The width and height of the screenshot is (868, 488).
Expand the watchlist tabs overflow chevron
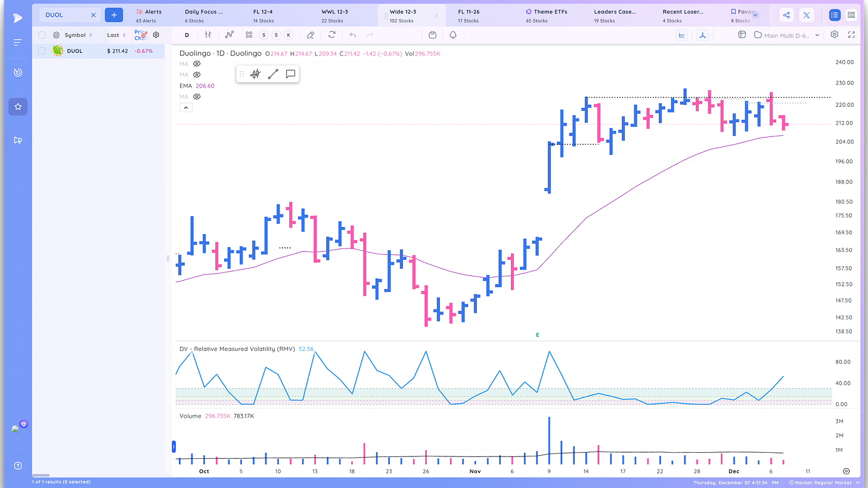click(755, 15)
